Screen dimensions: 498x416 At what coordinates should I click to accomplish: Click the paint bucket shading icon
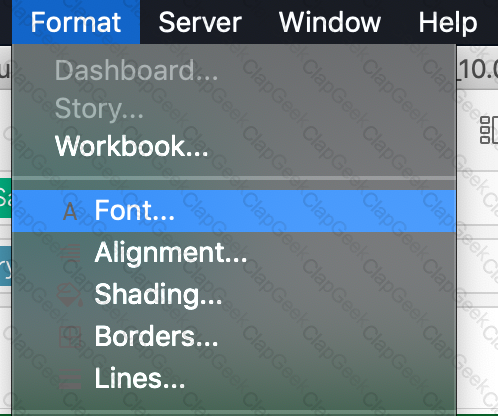[x=70, y=295]
